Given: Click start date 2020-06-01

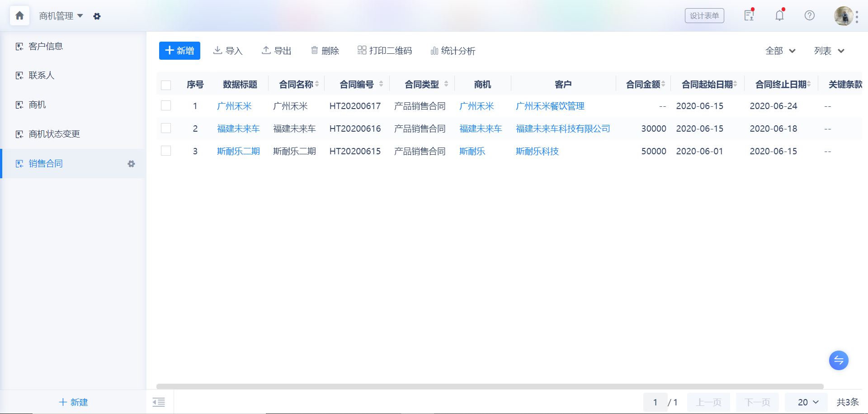Looking at the screenshot, I should pyautogui.click(x=699, y=151).
